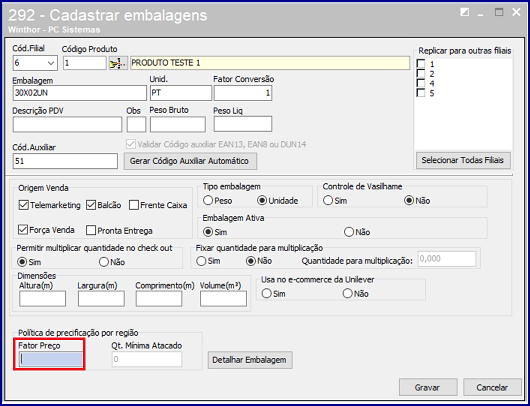
Task: Click the Qt. Mínima Atacado field
Action: click(147, 359)
